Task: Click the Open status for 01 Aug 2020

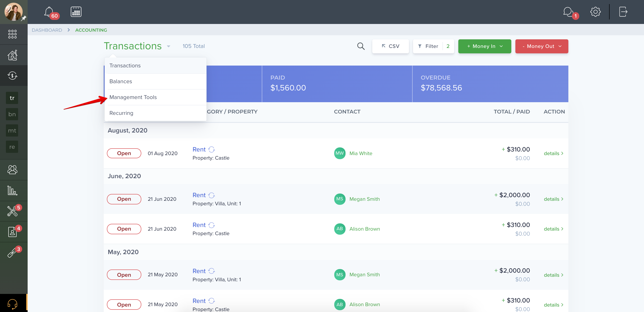Action: pyautogui.click(x=124, y=153)
